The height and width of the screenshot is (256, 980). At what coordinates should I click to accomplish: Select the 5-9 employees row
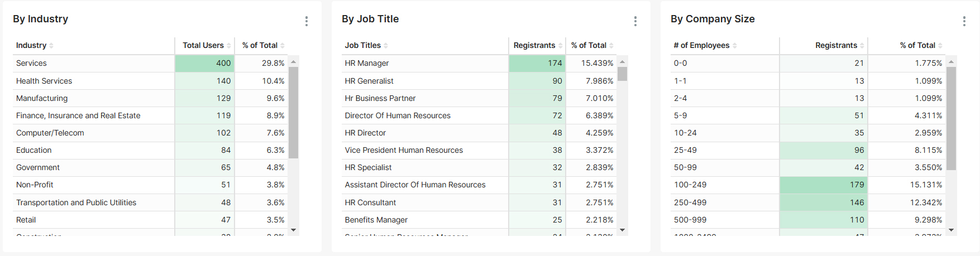point(809,115)
